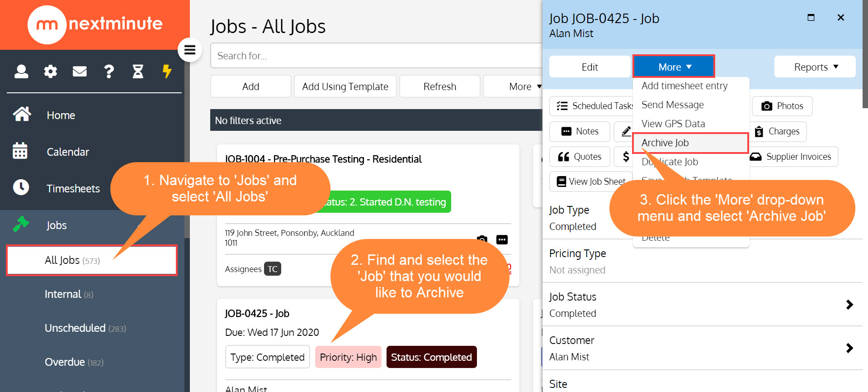Image resolution: width=868 pixels, height=392 pixels.
Task: Close the job detail panel
Action: tap(841, 18)
